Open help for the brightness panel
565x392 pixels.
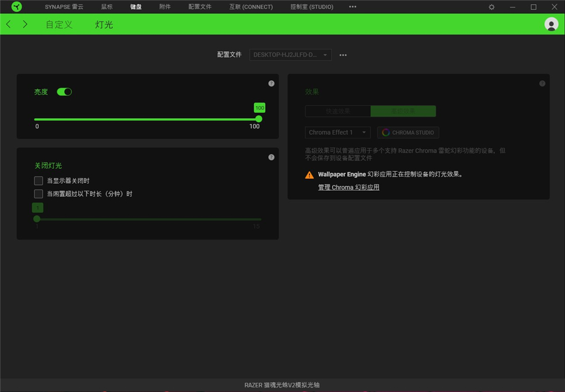click(272, 84)
